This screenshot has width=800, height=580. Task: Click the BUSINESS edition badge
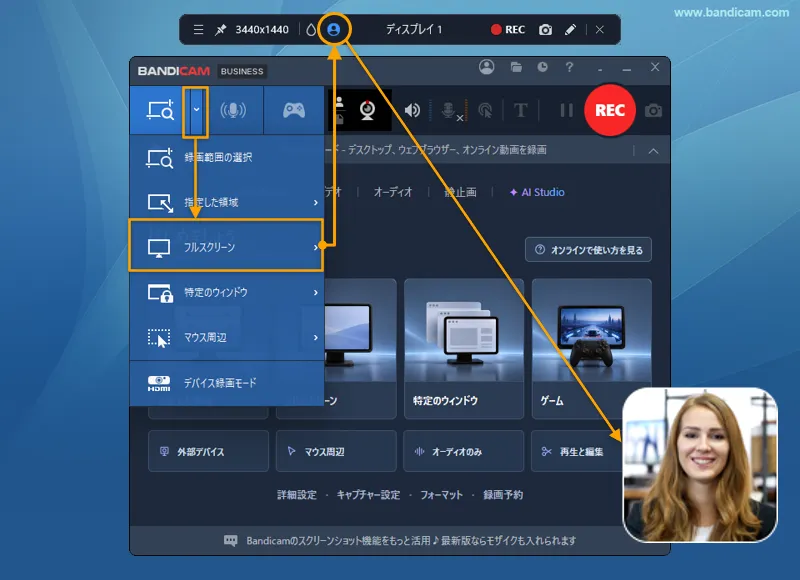(x=242, y=71)
